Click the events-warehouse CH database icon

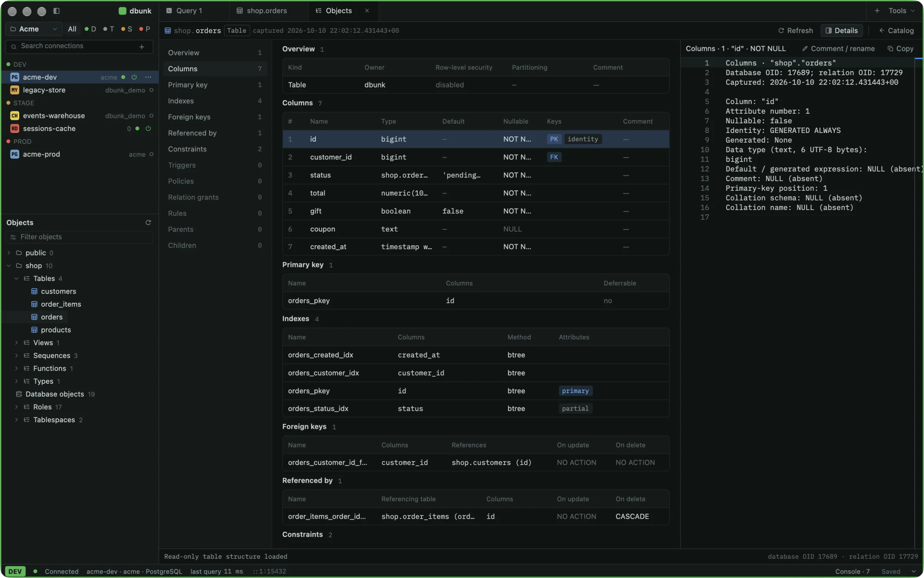pos(15,116)
